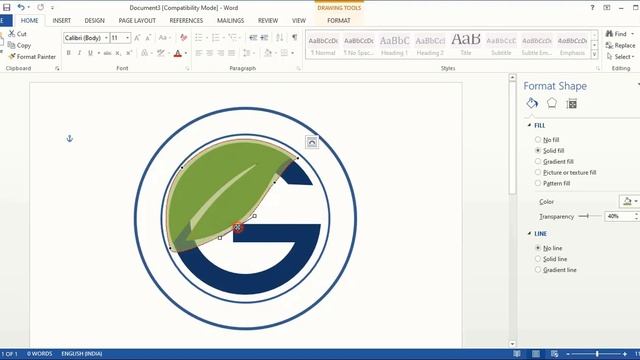Decrease font size with Shrink Font
640x360 pixels.
pos(149,38)
